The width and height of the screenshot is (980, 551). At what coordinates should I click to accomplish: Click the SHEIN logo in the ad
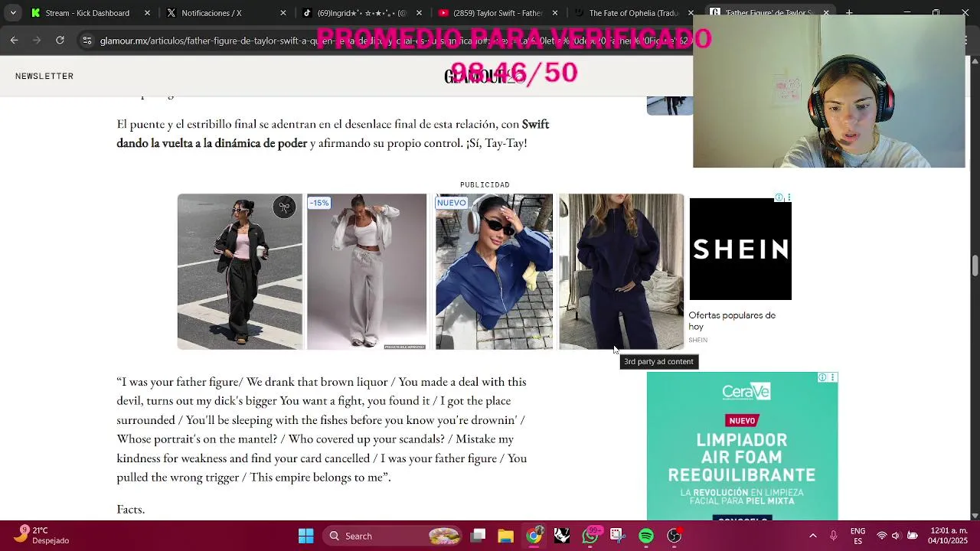pos(740,249)
